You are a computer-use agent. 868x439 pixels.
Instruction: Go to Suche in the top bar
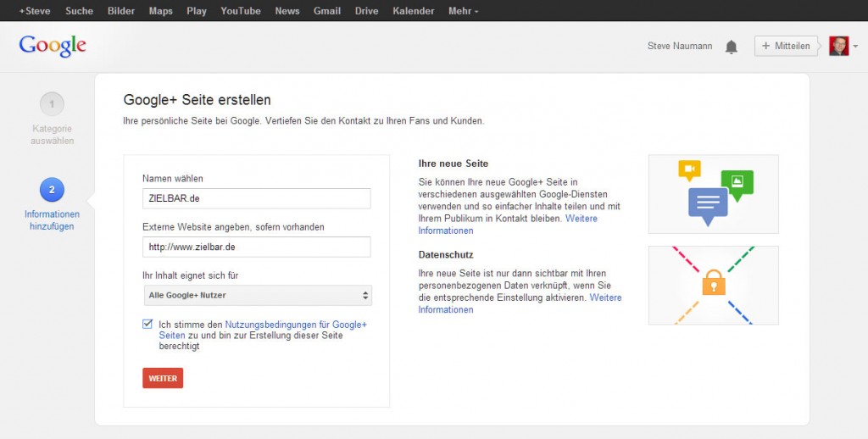(79, 11)
